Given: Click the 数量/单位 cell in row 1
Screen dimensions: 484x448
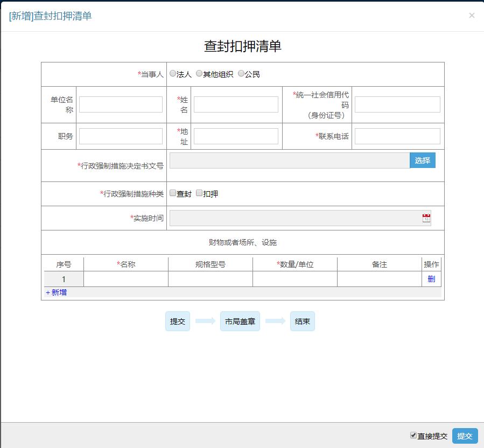Looking at the screenshot, I should (x=295, y=279).
